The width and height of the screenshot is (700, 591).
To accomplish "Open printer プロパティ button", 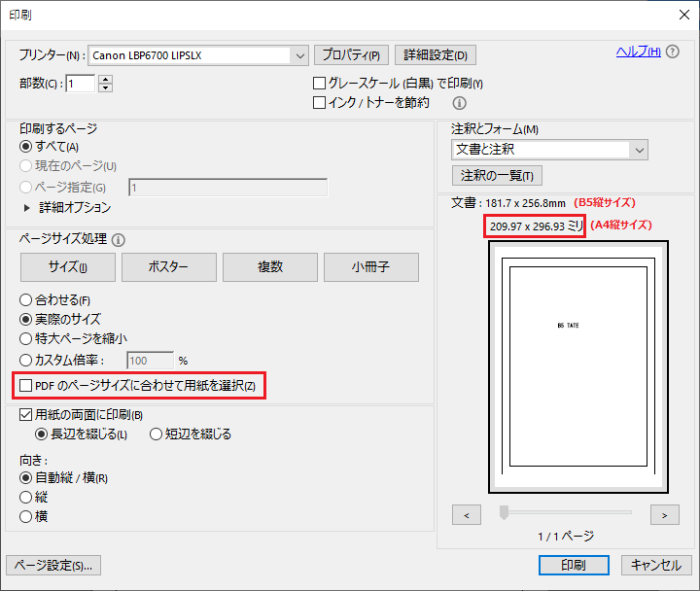I will click(x=351, y=54).
